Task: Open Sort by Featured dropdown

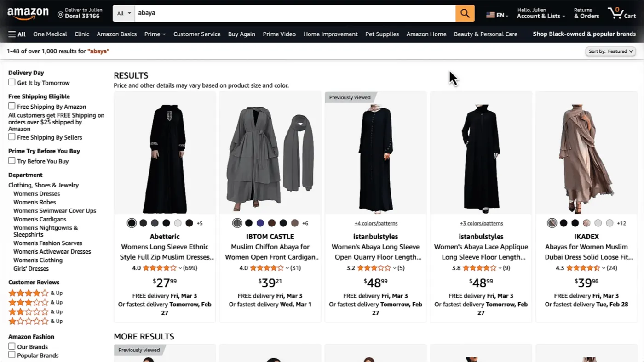Action: point(610,51)
